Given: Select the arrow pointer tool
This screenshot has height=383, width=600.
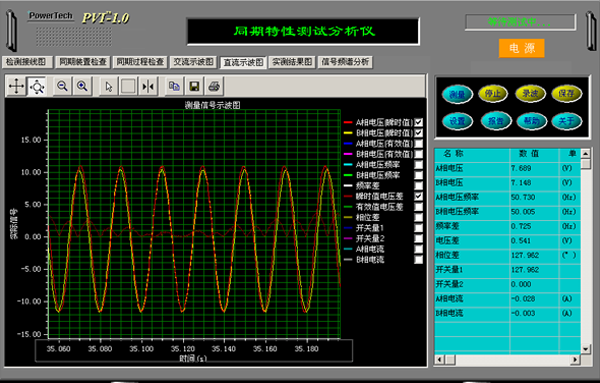Looking at the screenshot, I should pos(109,86).
